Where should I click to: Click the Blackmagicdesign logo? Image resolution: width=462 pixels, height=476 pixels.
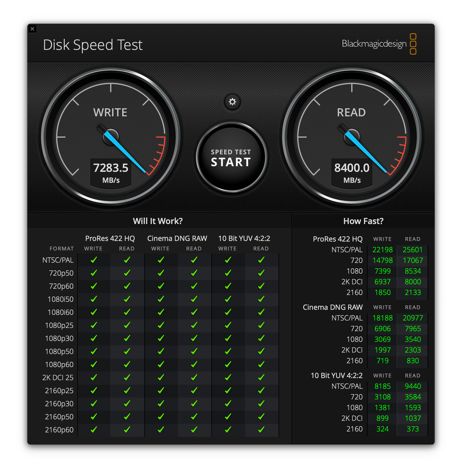tap(379, 44)
